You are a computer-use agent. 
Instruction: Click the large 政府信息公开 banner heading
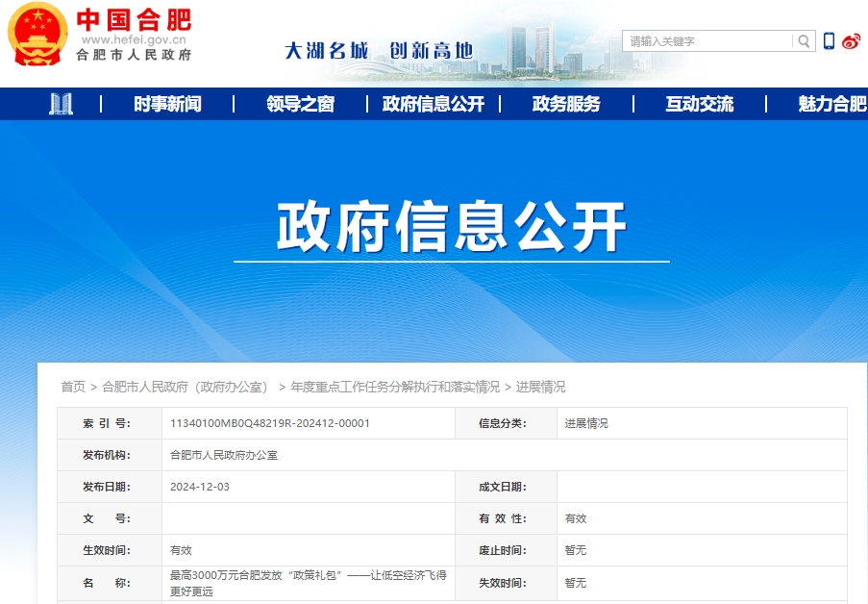[x=452, y=227]
